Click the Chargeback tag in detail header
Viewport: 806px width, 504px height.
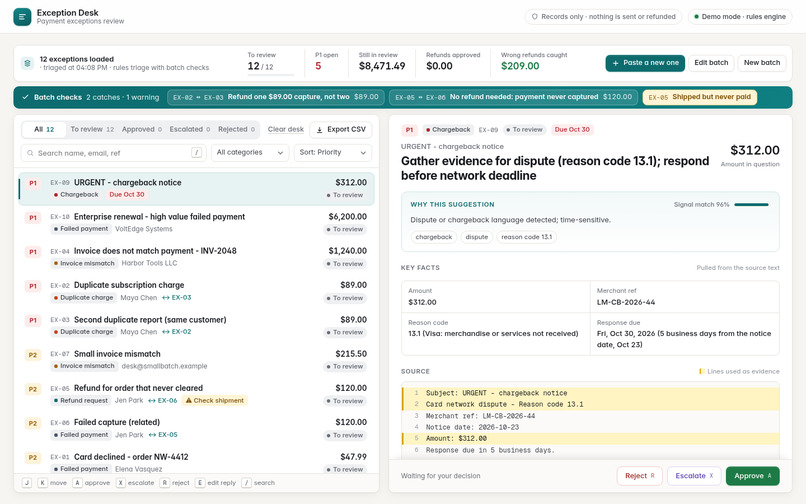click(447, 130)
